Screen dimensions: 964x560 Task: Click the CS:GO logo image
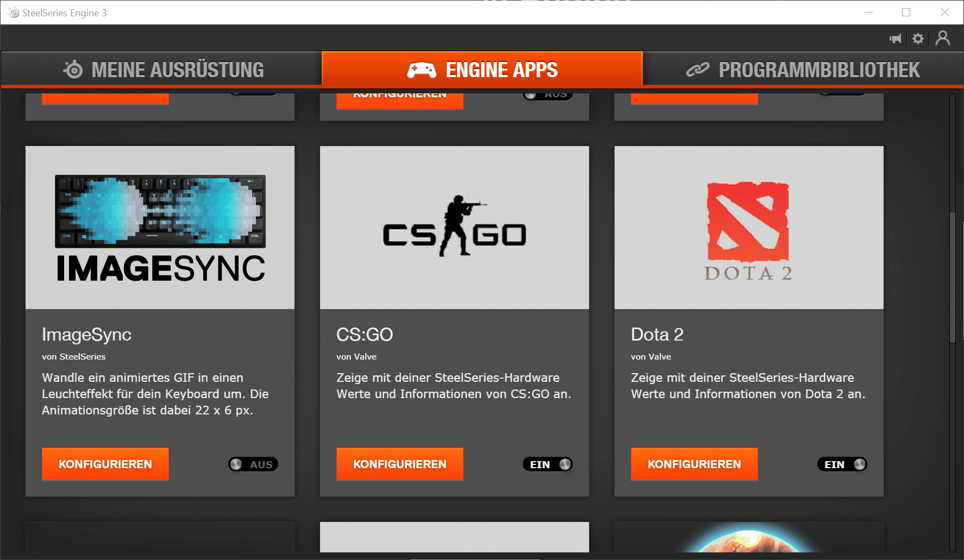454,227
